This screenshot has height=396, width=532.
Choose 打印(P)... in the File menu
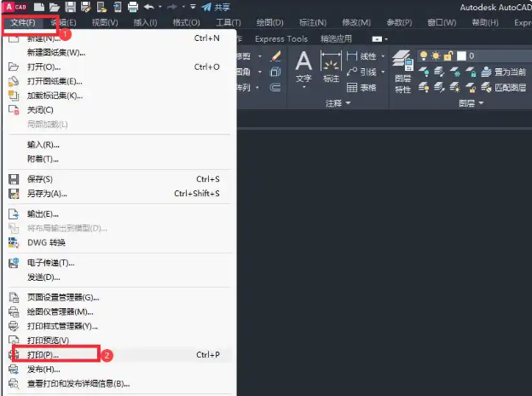tap(119, 355)
